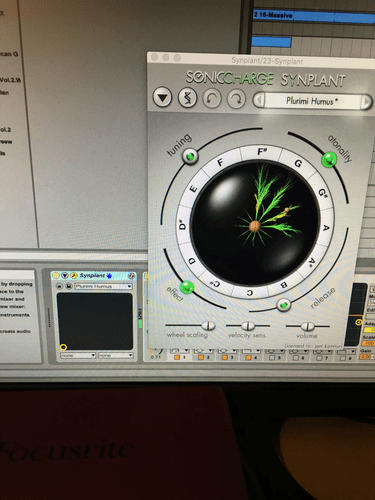
Task: Open the first 'none' X-axis dropdown
Action: 78,355
